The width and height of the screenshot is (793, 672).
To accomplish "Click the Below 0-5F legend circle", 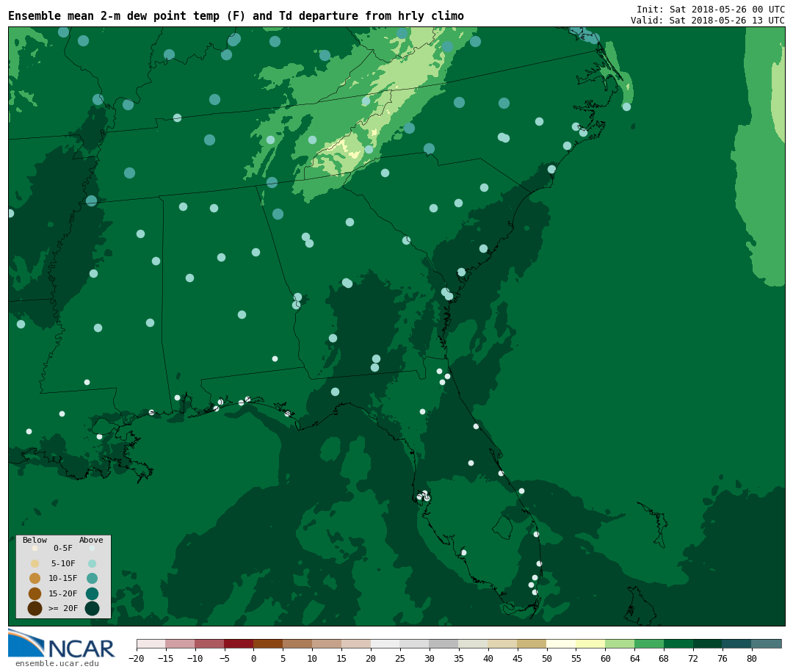I will [35, 548].
